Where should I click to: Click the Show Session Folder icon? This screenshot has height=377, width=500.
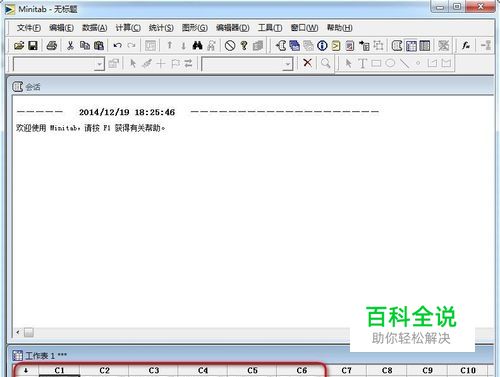click(x=281, y=46)
